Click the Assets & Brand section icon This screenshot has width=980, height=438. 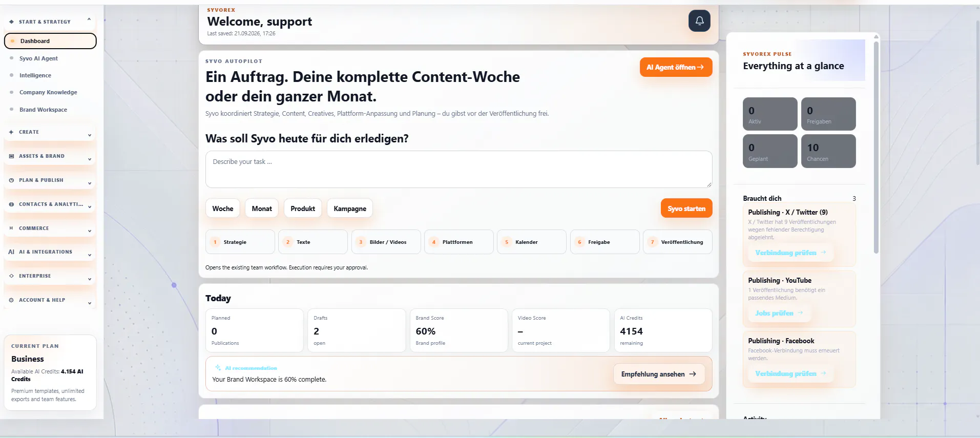11,156
